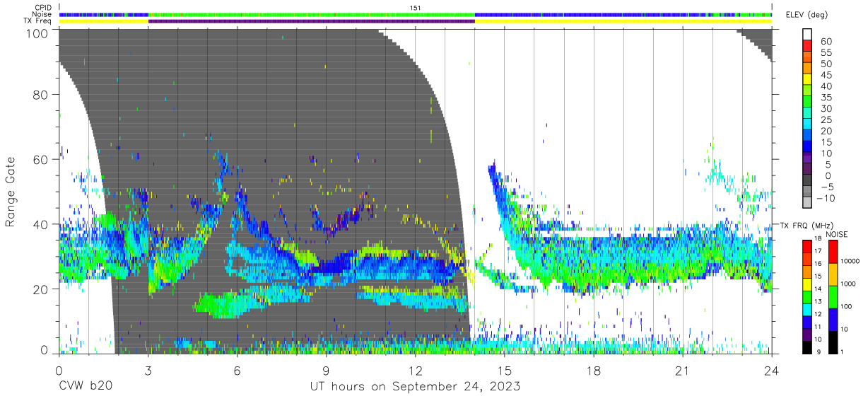The image size is (868, 401).
Task: Click ELEV legend value '55'
Action: click(826, 52)
